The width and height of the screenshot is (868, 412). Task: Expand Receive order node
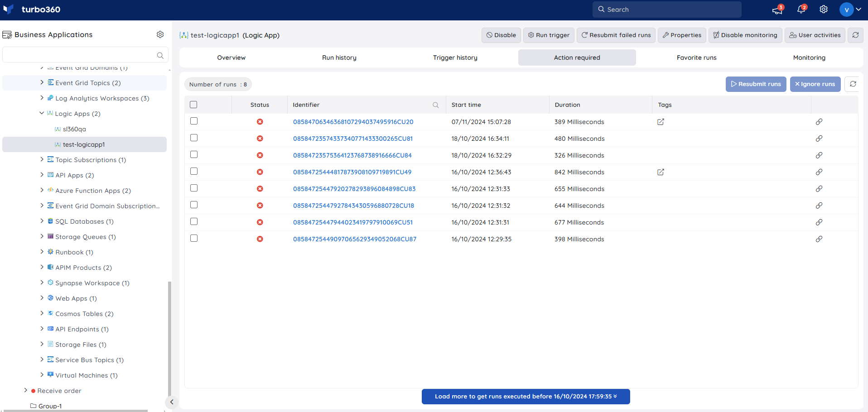[x=26, y=390]
